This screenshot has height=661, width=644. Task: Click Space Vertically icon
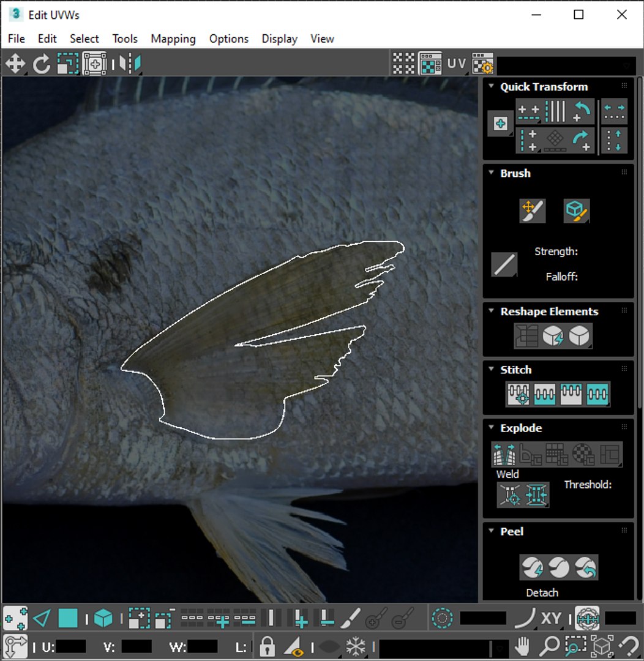614,140
